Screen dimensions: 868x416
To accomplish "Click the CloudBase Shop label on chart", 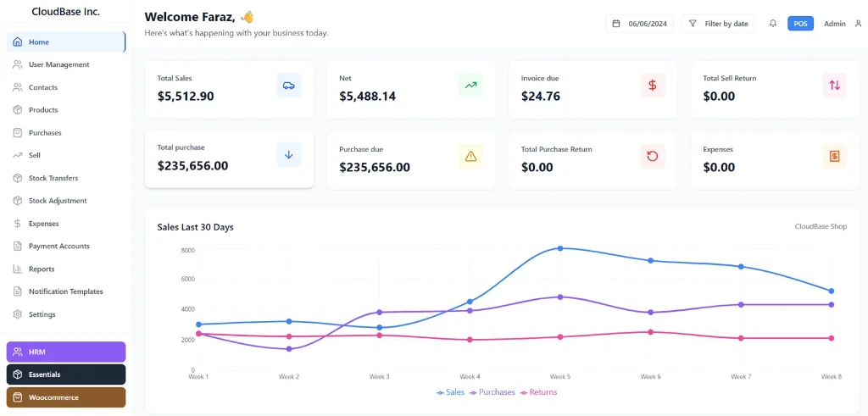I will click(x=821, y=226).
